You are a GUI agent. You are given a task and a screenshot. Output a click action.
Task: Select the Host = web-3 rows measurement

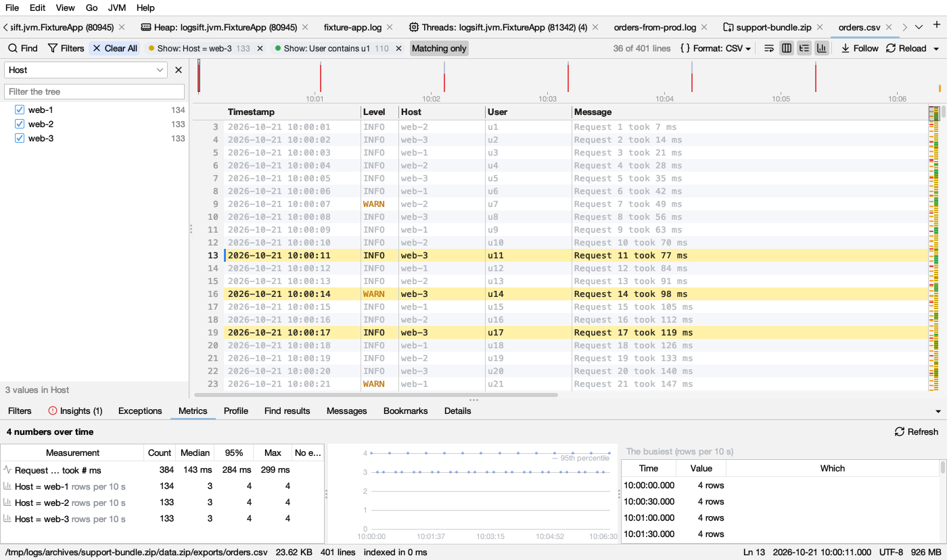(x=162, y=519)
